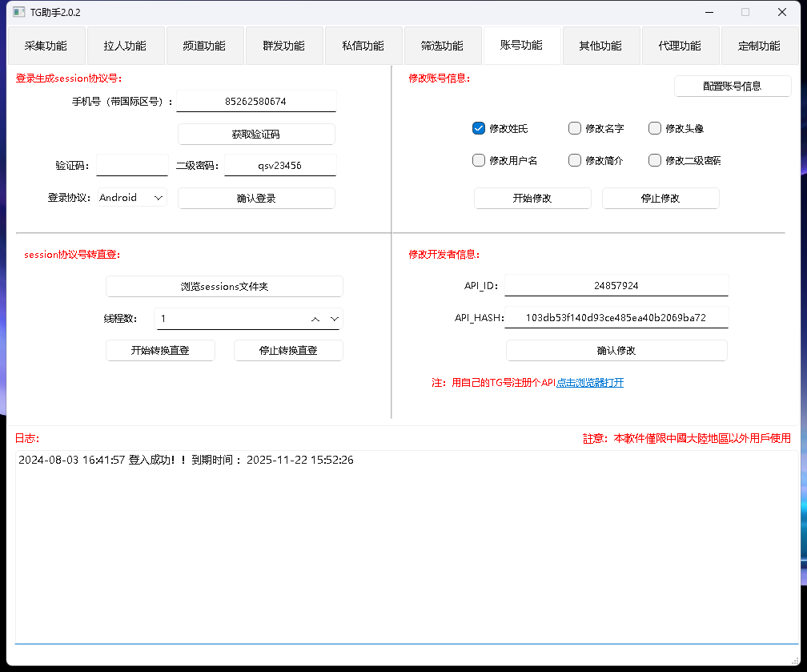
Task: Switch to the 定制功能 tab
Action: 759,46
